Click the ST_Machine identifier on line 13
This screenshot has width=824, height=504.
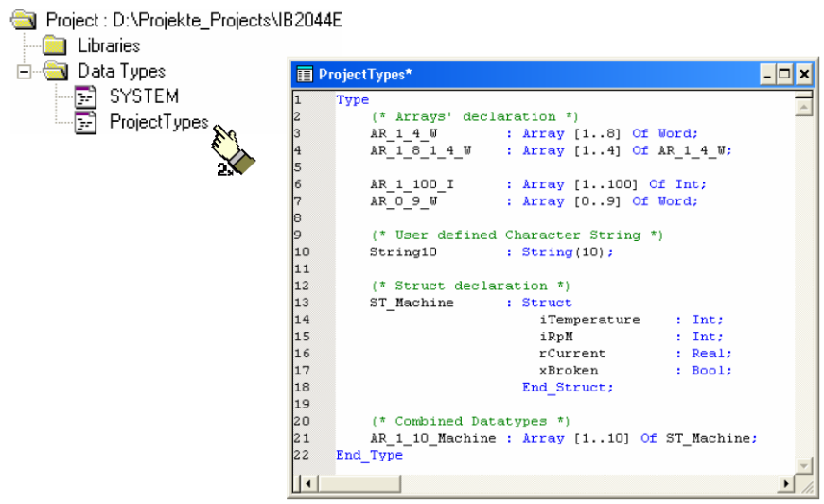(412, 303)
